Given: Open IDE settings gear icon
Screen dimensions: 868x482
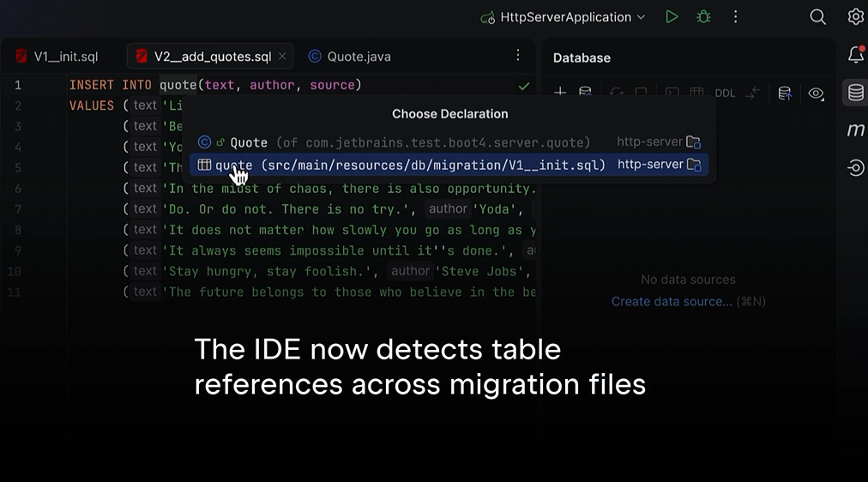Looking at the screenshot, I should pyautogui.click(x=855, y=17).
